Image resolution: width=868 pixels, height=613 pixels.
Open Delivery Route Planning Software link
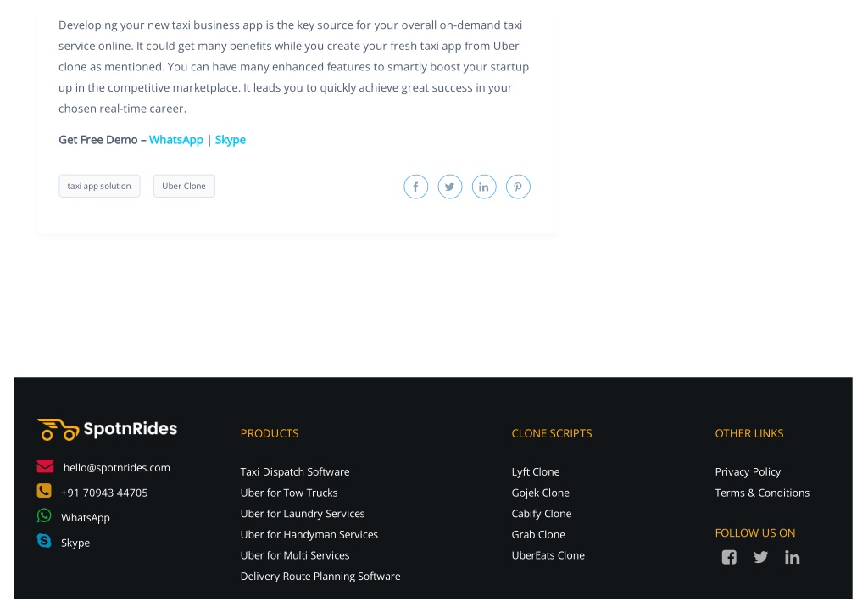tap(320, 576)
